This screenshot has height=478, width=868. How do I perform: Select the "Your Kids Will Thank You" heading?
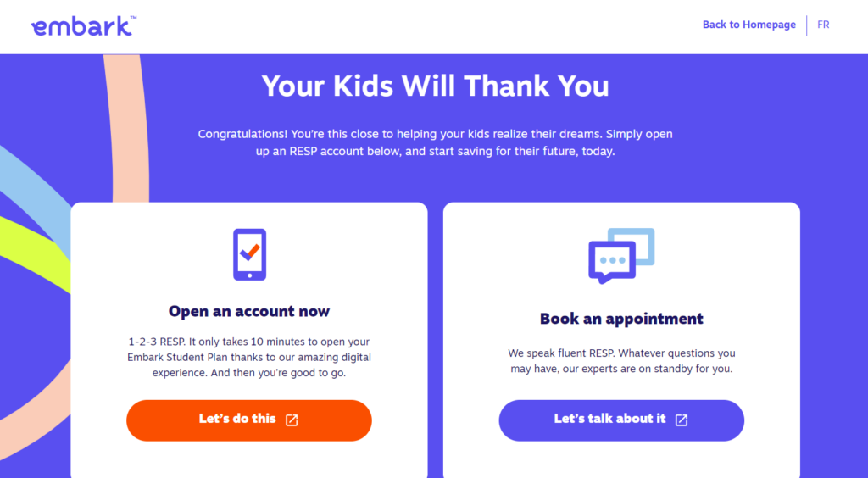pos(435,86)
